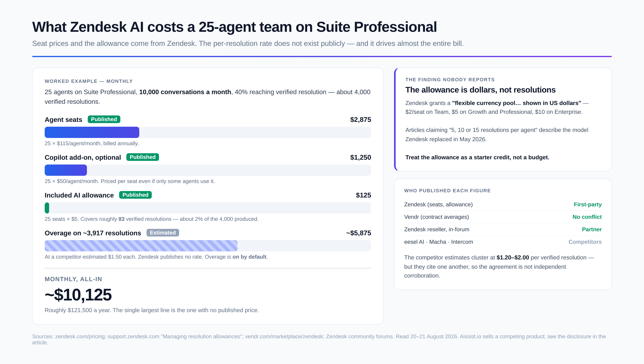Viewport: 644px width, 364px height.
Task: Click the quoted "flexible currency pool… shown in US dollars"
Action: (x=516, y=103)
